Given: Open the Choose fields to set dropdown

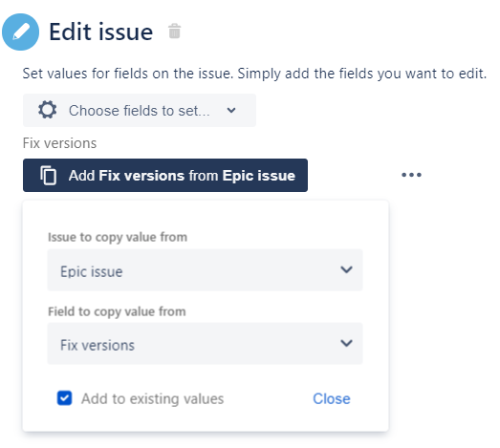Looking at the screenshot, I should 140,110.
